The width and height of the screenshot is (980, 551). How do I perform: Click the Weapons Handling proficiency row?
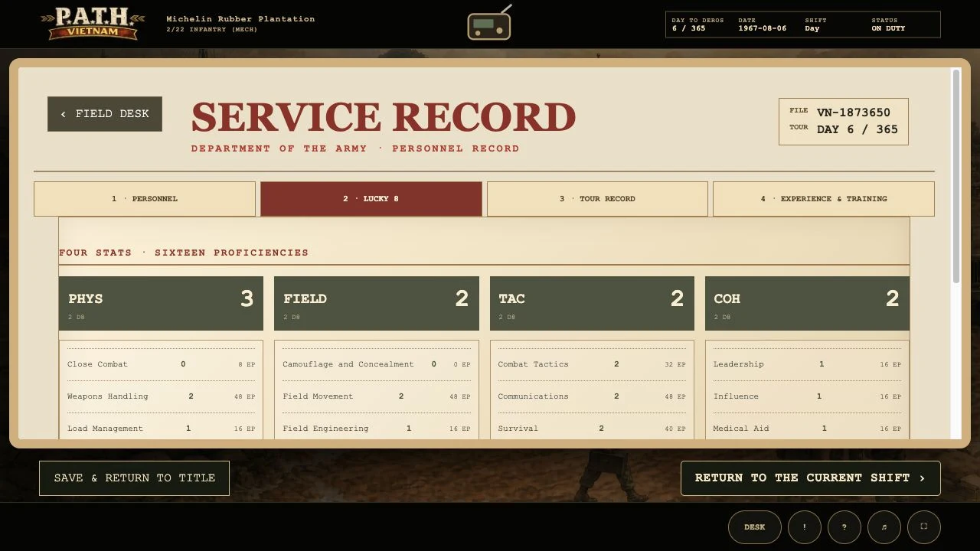click(x=161, y=396)
